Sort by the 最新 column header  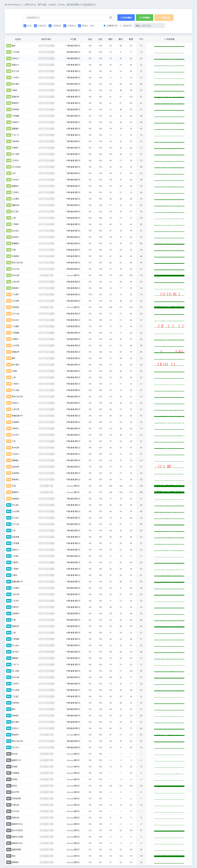coord(111,39)
